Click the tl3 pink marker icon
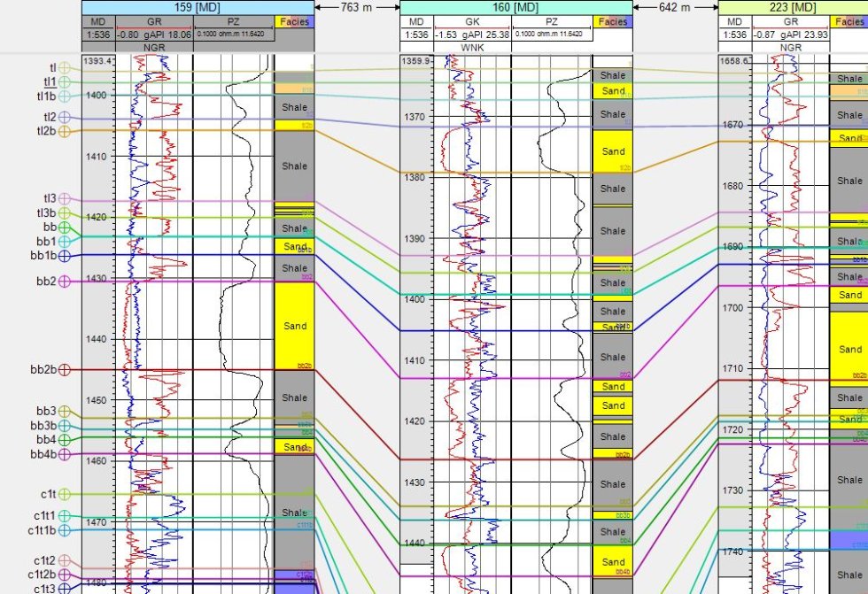The height and width of the screenshot is (594, 868). click(65, 199)
